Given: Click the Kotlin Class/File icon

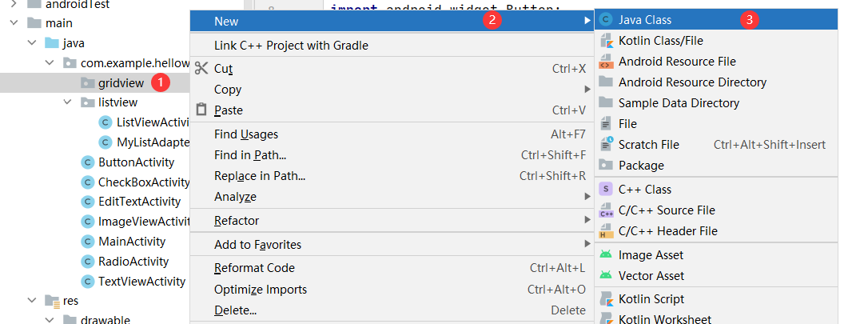Looking at the screenshot, I should click(x=606, y=41).
